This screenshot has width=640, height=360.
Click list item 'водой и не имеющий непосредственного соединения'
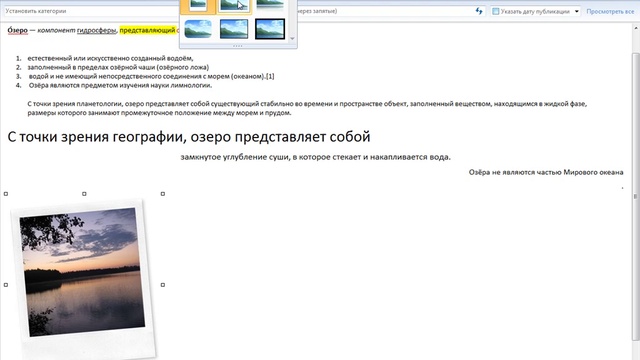click(151, 76)
